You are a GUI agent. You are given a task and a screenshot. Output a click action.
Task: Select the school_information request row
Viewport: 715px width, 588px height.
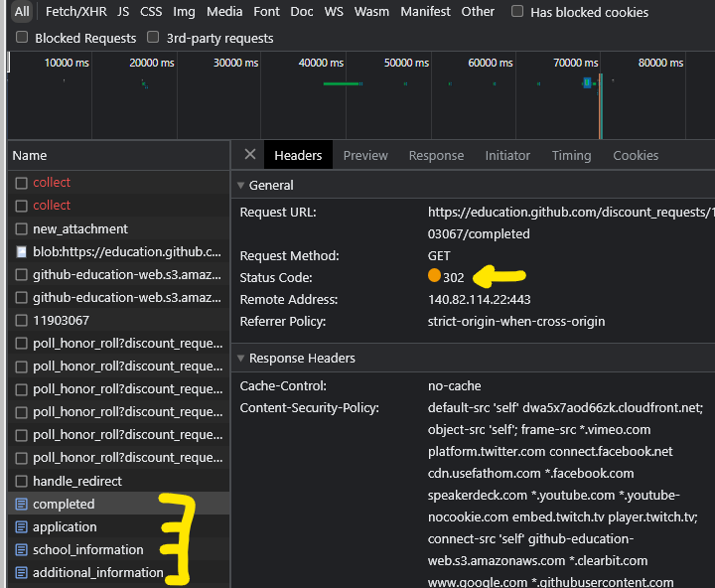click(x=118, y=549)
